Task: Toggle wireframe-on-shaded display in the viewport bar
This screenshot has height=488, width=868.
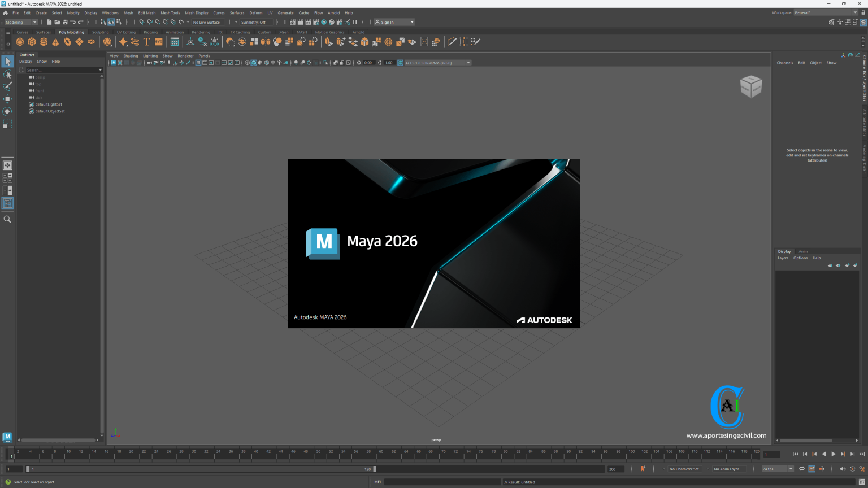Action: click(x=260, y=63)
